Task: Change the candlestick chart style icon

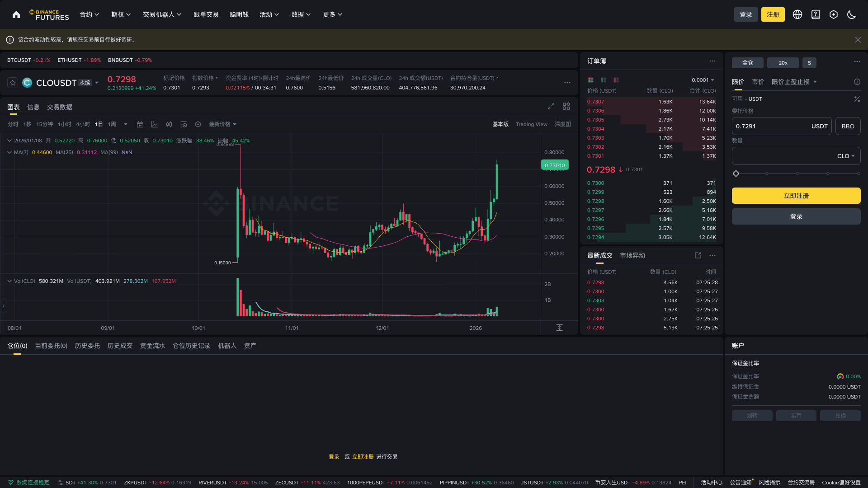Action: (169, 124)
